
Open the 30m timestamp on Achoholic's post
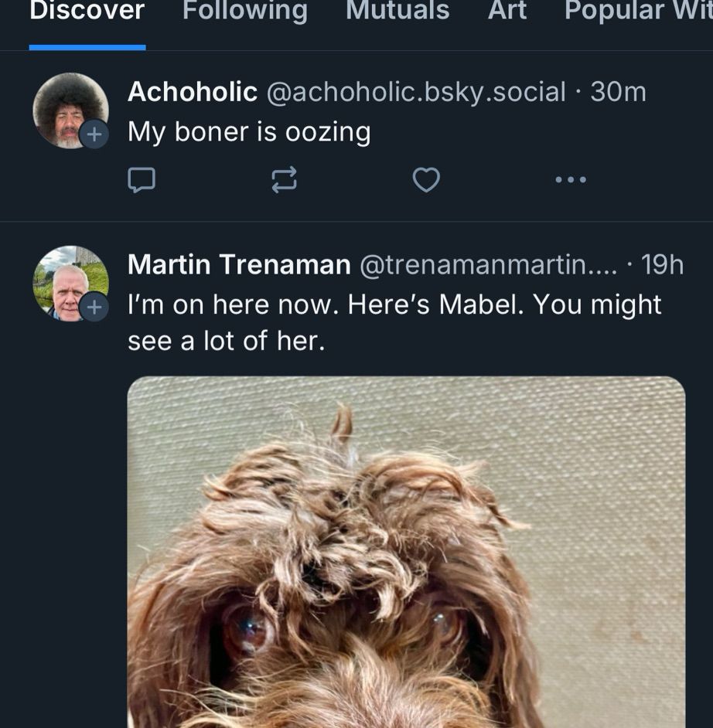(618, 92)
